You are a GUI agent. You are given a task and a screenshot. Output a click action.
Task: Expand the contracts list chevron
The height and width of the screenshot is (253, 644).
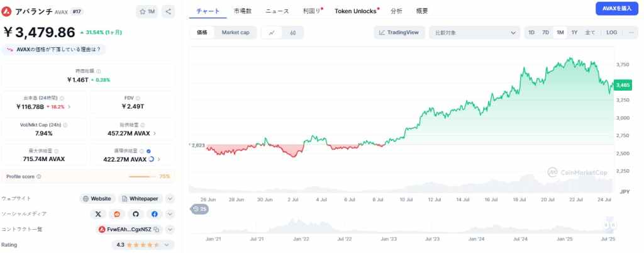click(x=170, y=229)
